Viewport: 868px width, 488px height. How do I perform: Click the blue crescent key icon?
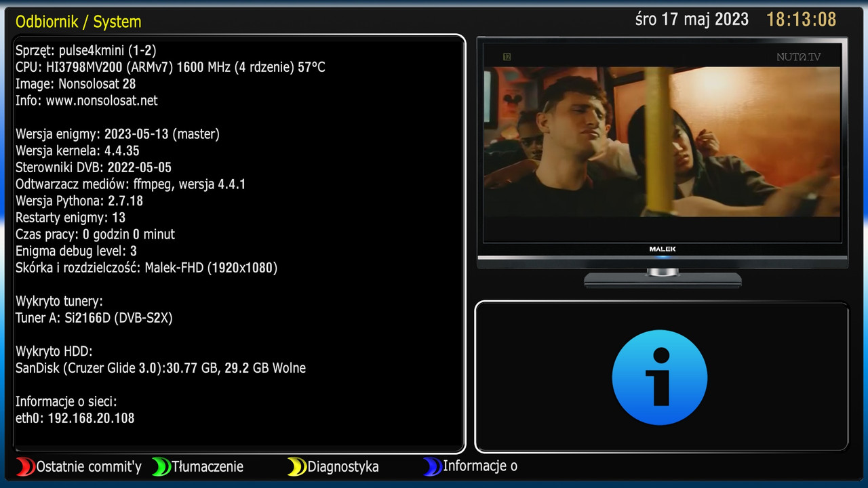click(x=432, y=466)
